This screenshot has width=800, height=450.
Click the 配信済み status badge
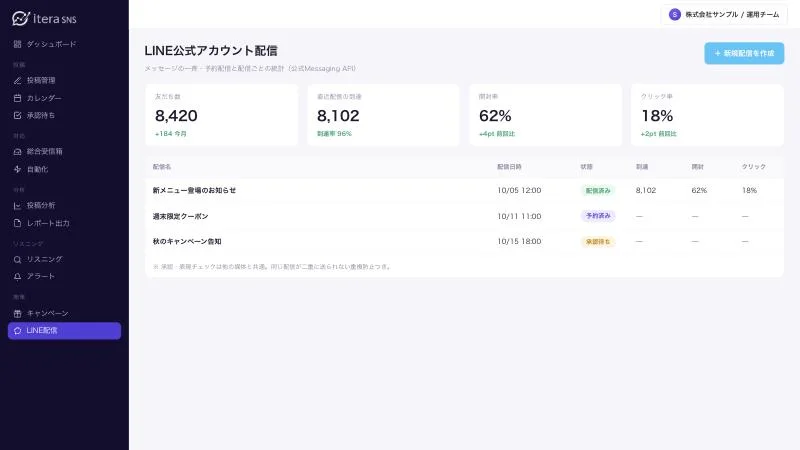[598, 190]
